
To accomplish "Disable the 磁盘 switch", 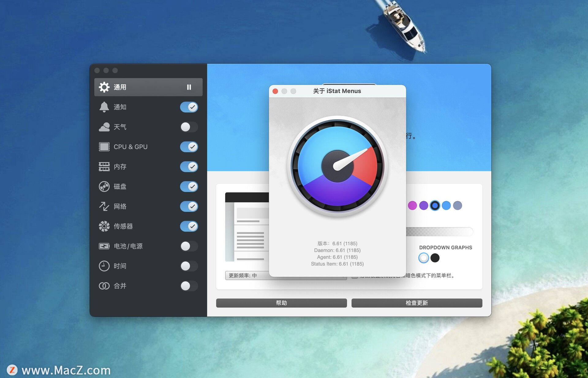I will pyautogui.click(x=189, y=186).
